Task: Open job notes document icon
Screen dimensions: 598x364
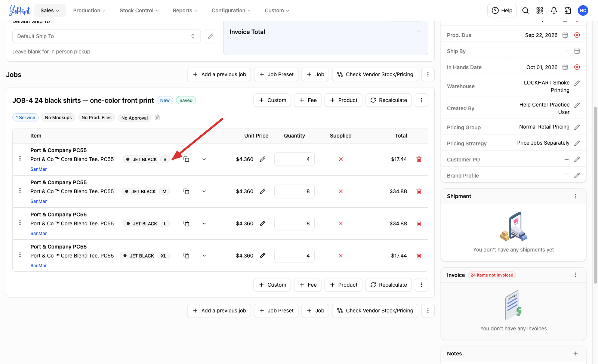Action: (x=157, y=117)
